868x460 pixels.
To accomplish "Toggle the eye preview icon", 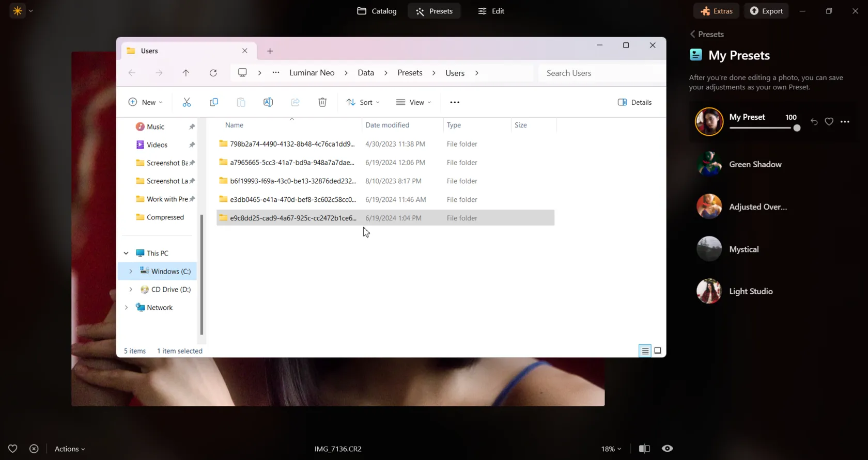I will [x=668, y=449].
